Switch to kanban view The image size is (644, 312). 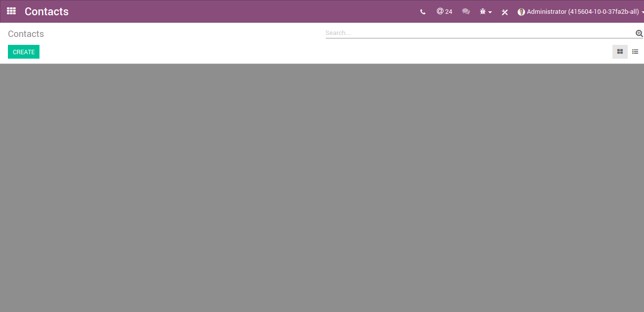pyautogui.click(x=620, y=51)
